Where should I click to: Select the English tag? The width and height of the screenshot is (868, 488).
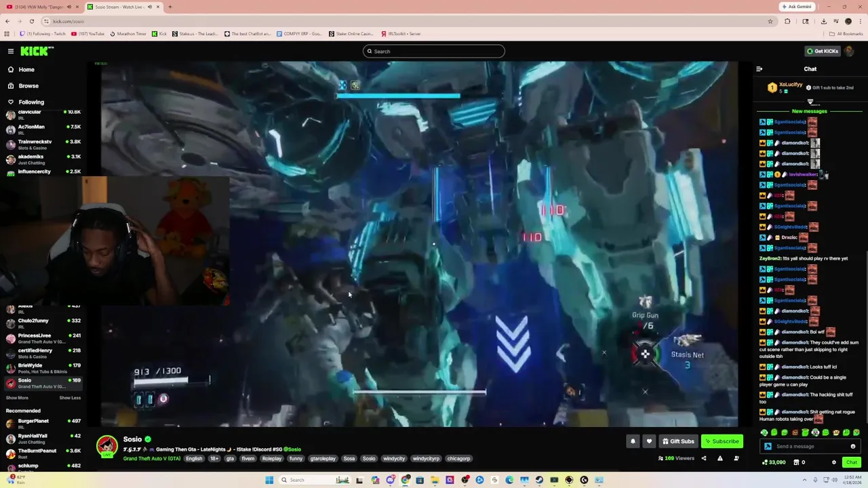tap(194, 459)
